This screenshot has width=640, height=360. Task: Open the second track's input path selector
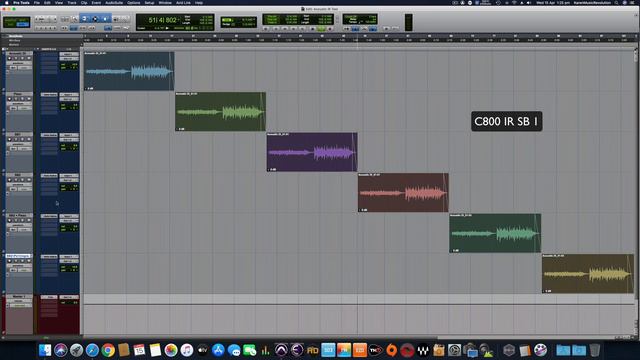click(69, 94)
